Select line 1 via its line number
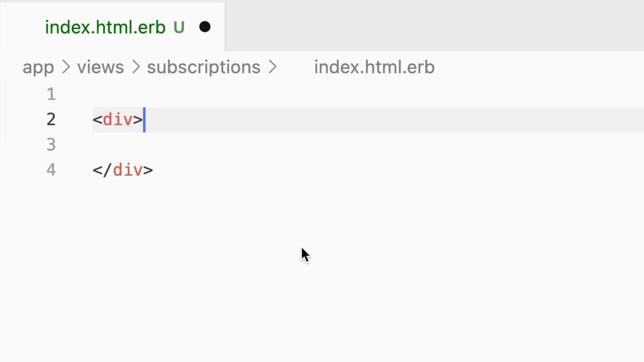The width and height of the screenshot is (644, 362). [51, 94]
